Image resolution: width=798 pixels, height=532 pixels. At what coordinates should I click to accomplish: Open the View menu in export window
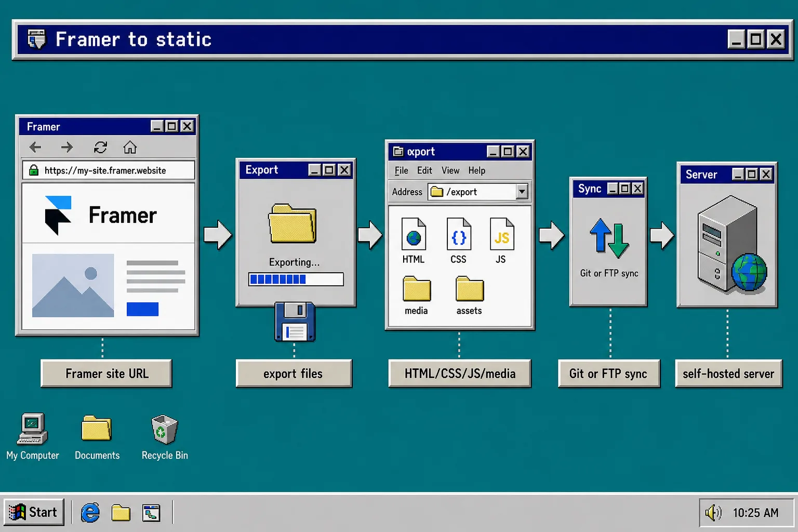(450, 170)
